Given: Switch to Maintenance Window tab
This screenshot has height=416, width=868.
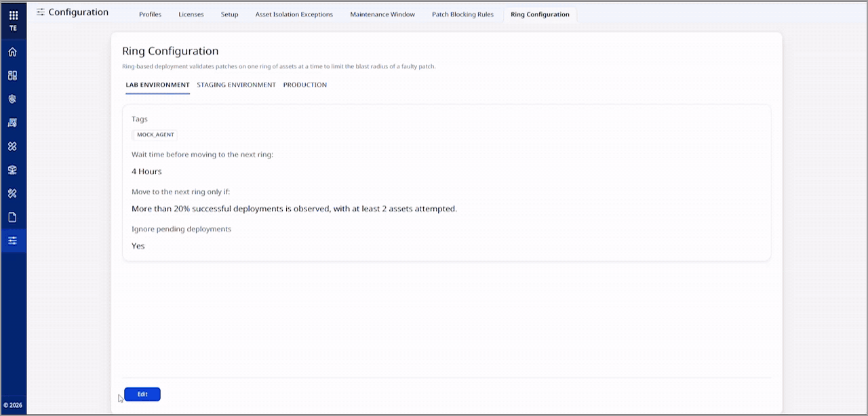Looking at the screenshot, I should 382,14.
